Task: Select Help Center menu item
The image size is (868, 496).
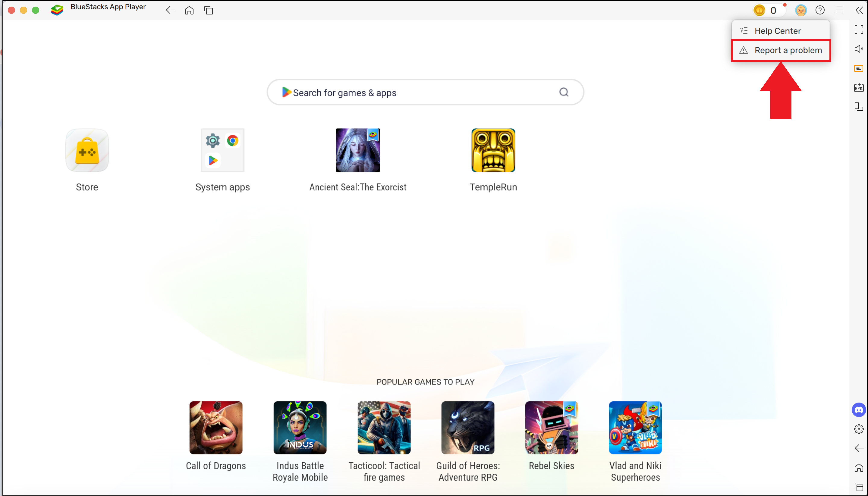Action: tap(781, 31)
